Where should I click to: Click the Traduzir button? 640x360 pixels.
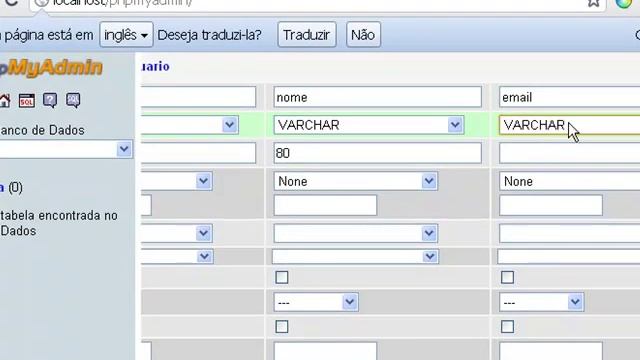click(x=307, y=35)
